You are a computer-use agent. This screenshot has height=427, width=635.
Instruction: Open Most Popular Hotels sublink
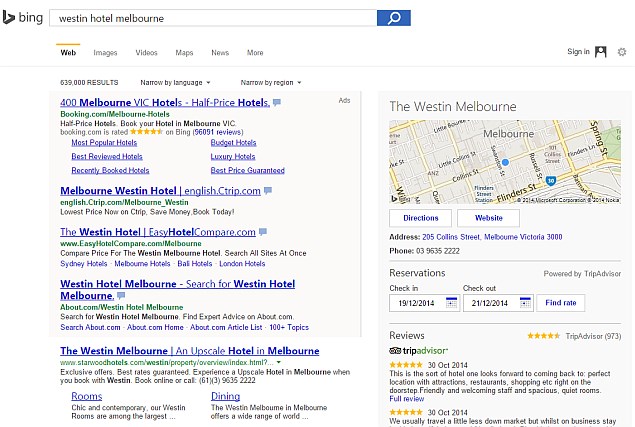click(104, 143)
